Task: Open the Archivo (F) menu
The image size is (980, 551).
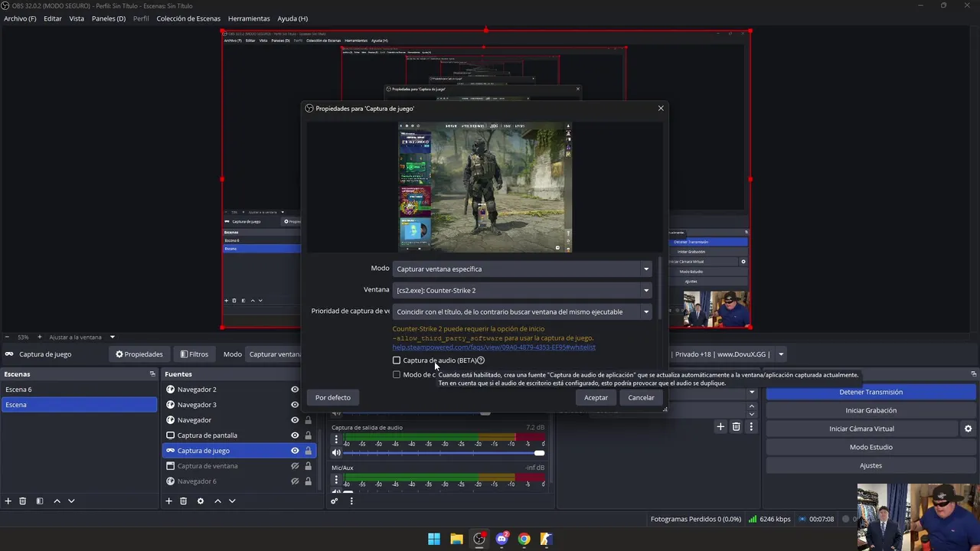Action: click(x=20, y=18)
